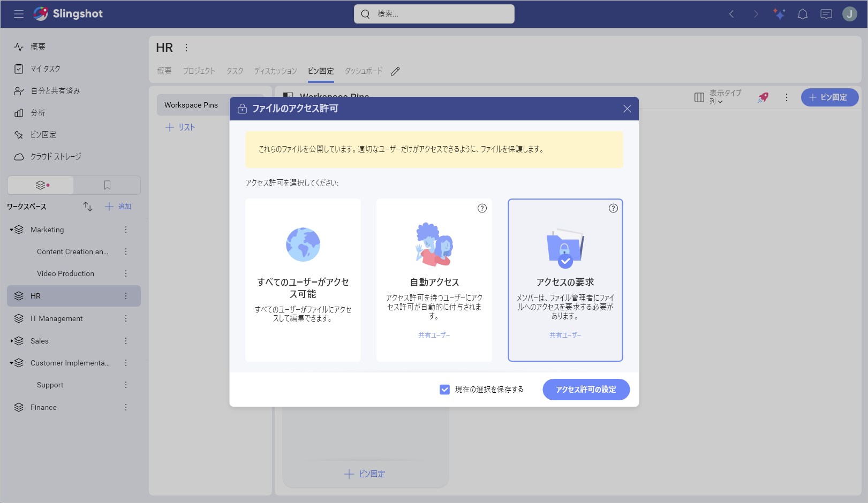The height and width of the screenshot is (503, 868).
Task: Open the hamburger menu
Action: tap(19, 14)
